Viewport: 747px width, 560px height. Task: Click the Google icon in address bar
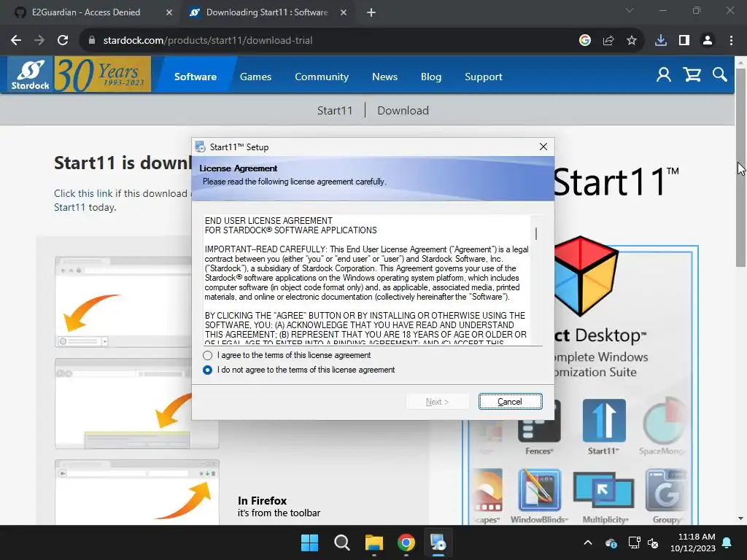tap(585, 41)
